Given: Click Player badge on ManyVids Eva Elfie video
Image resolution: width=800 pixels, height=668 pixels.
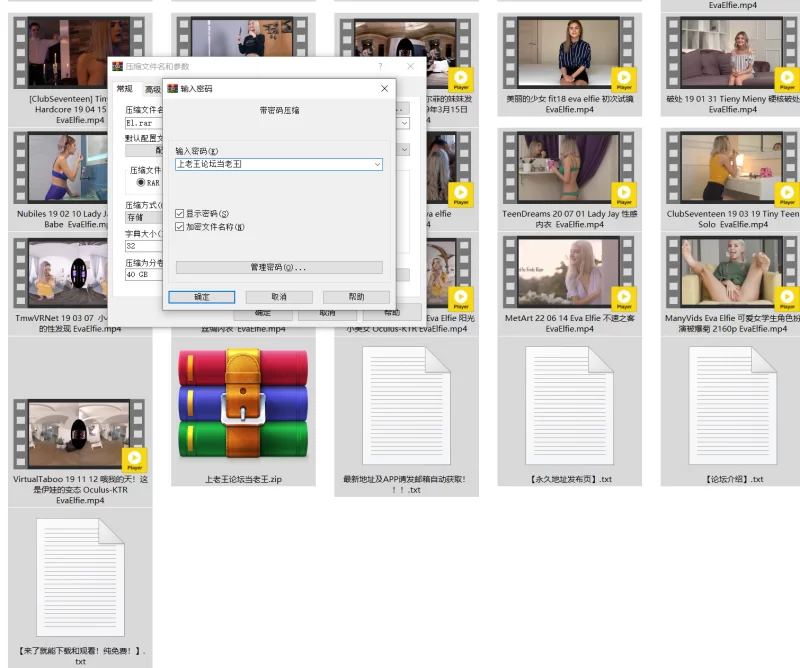Looking at the screenshot, I should click(787, 299).
